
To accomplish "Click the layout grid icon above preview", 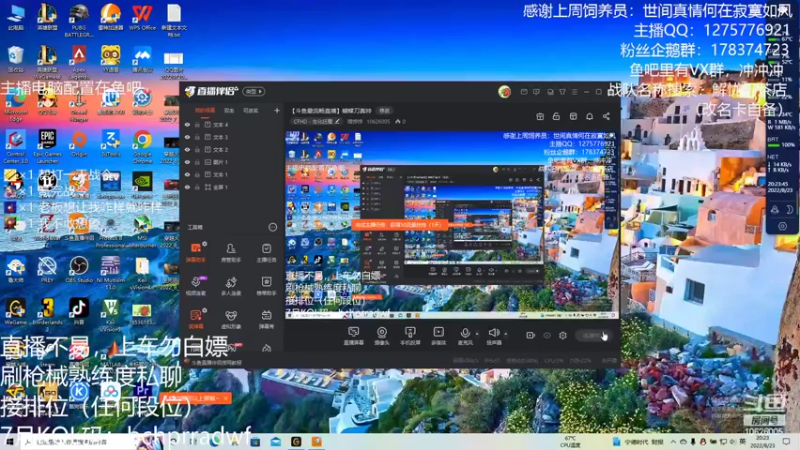I will (573, 116).
